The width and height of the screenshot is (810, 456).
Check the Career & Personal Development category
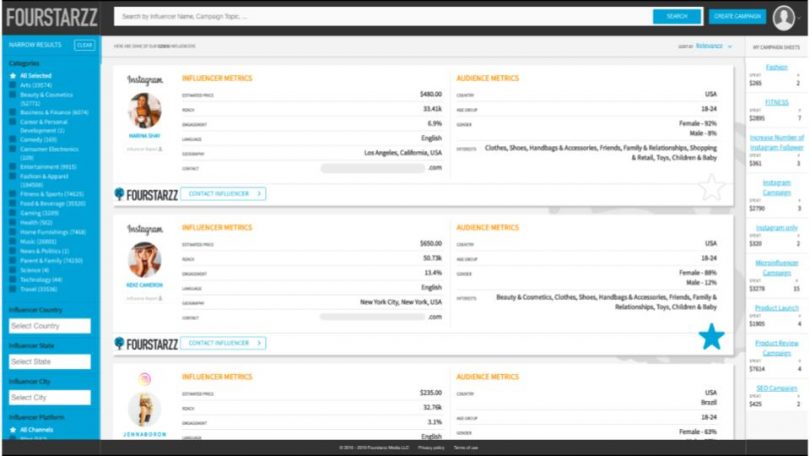coord(13,122)
